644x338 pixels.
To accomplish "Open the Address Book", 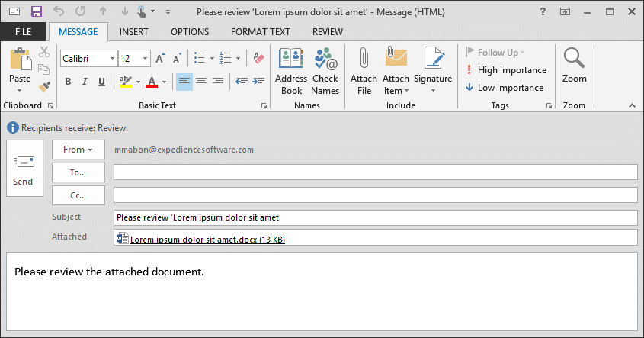I will (291, 72).
